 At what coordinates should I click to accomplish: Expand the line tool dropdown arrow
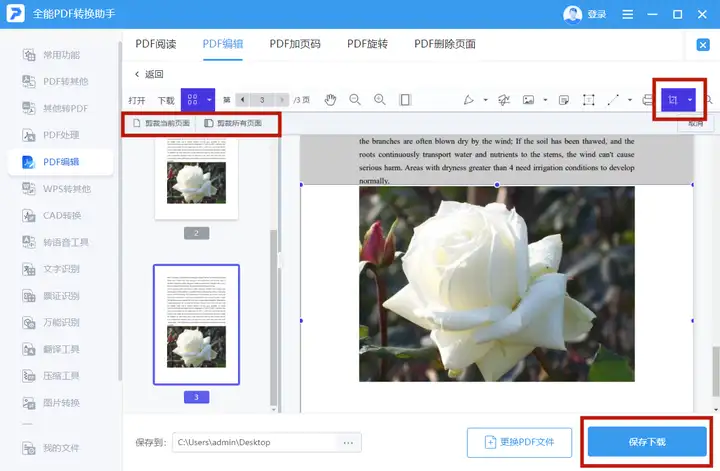pyautogui.click(x=630, y=100)
